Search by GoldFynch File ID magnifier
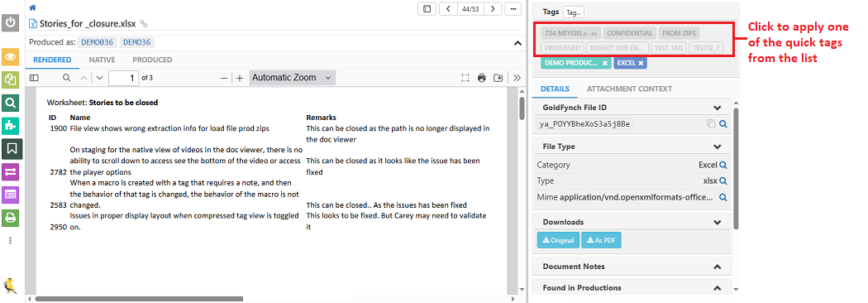The width and height of the screenshot is (868, 303). click(723, 124)
